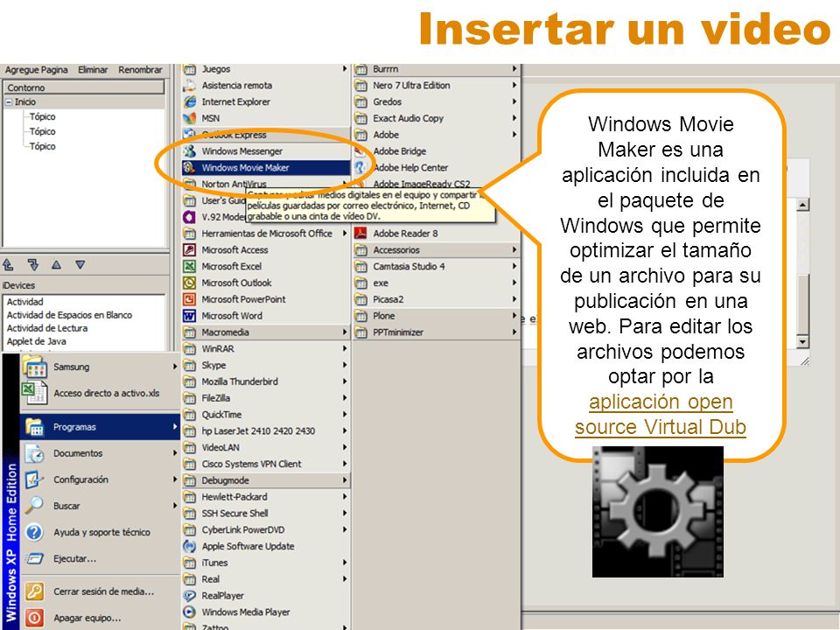
Task: Select Actividad de Espacios en Blanco
Action: point(69,315)
